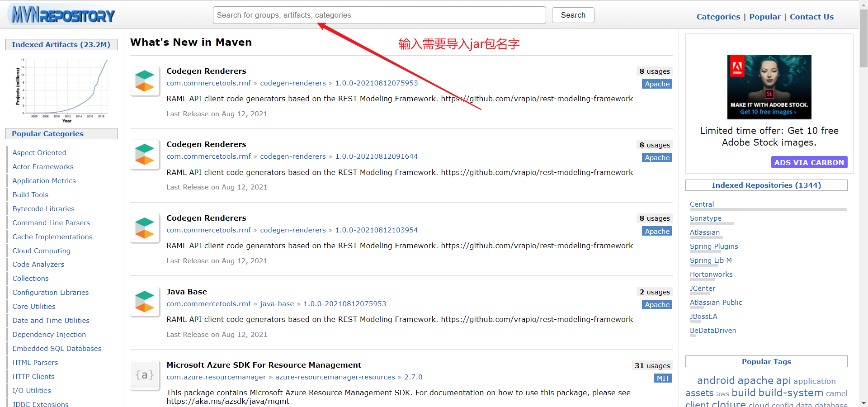Open Popular Categories header link
Image resolution: width=868 pixels, height=407 pixels.
pos(47,133)
